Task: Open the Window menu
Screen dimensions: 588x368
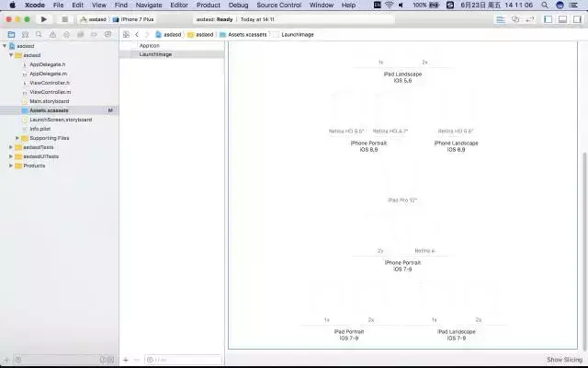Action: pyautogui.click(x=322, y=5)
